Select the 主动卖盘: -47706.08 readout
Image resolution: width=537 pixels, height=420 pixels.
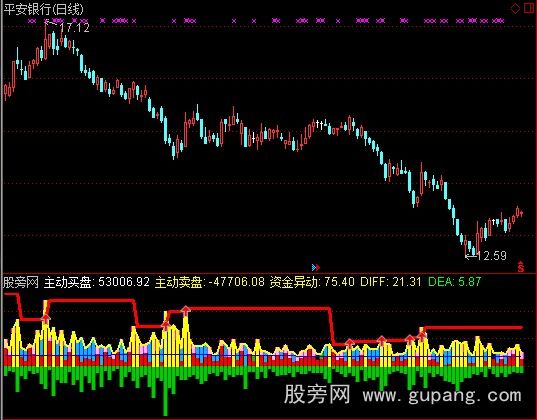pyautogui.click(x=210, y=282)
